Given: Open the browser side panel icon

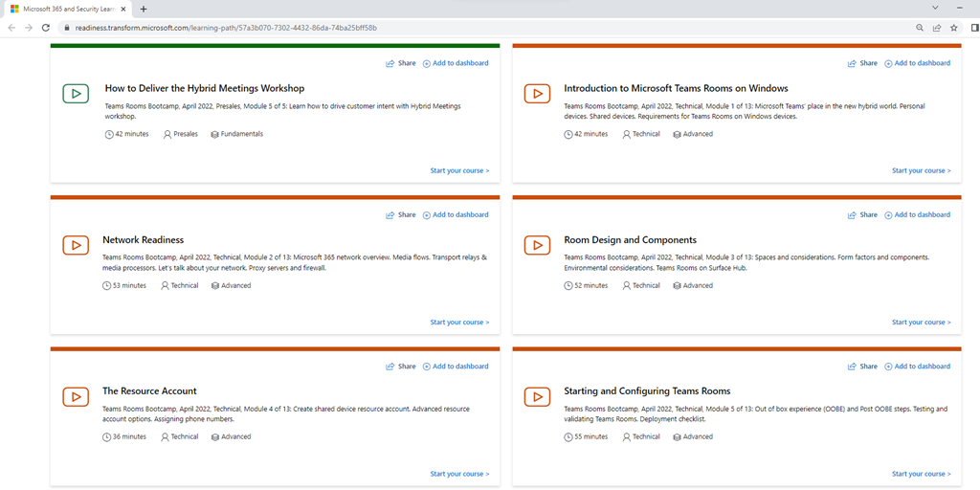Looking at the screenshot, I should coord(973,28).
